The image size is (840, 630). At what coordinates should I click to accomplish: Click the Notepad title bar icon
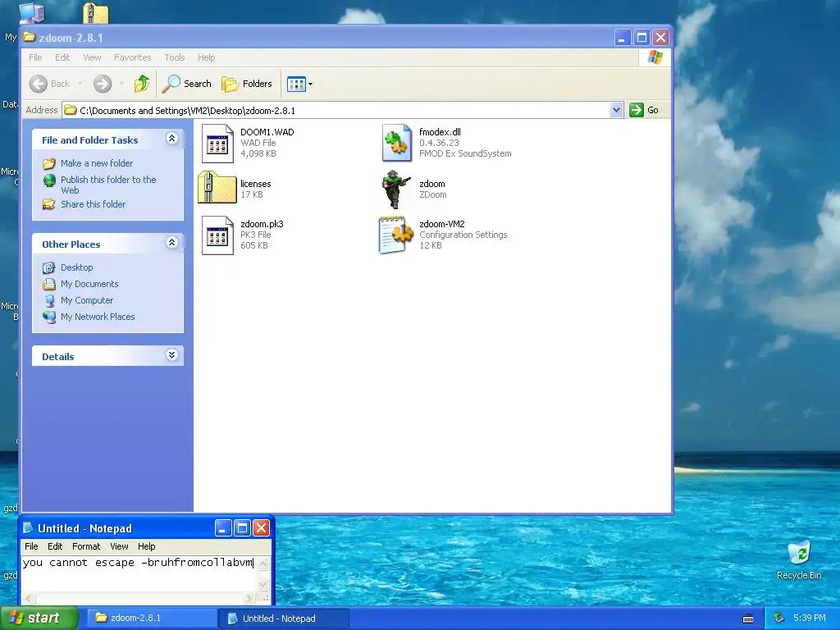(29, 528)
